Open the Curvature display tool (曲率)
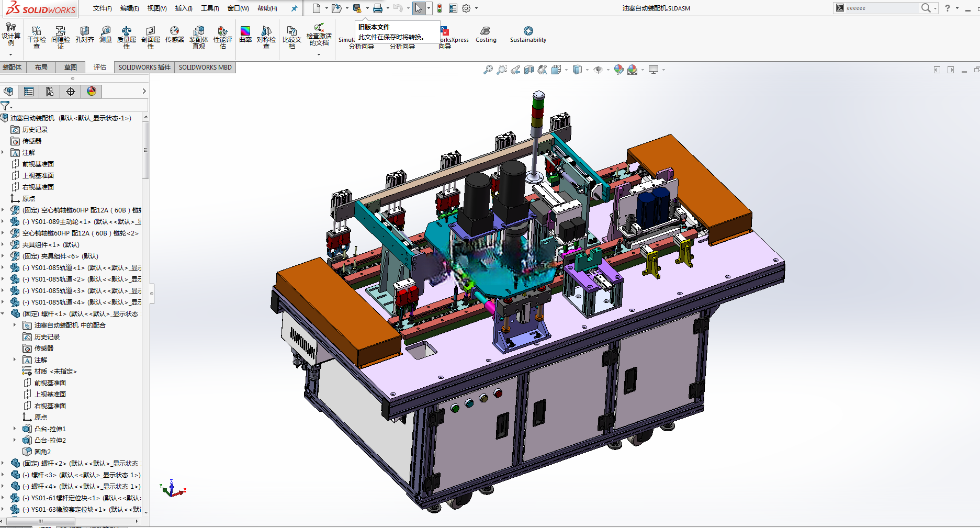Screen dimensions: 980x528 245,35
